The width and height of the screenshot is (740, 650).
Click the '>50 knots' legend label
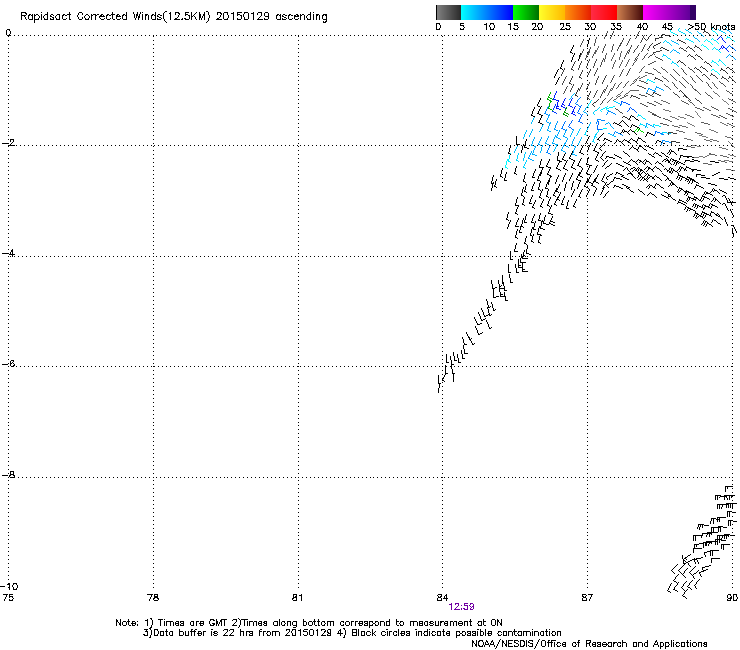[x=711, y=27]
